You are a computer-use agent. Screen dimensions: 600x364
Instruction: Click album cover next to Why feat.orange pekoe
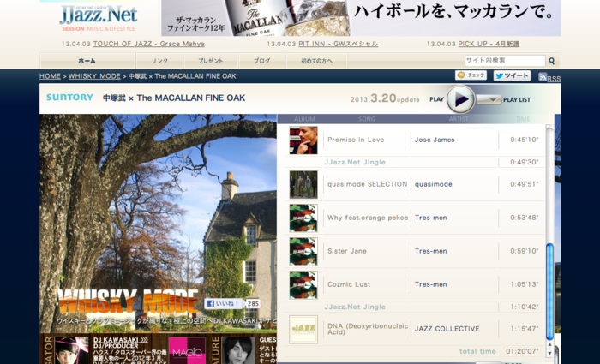pos(303,218)
